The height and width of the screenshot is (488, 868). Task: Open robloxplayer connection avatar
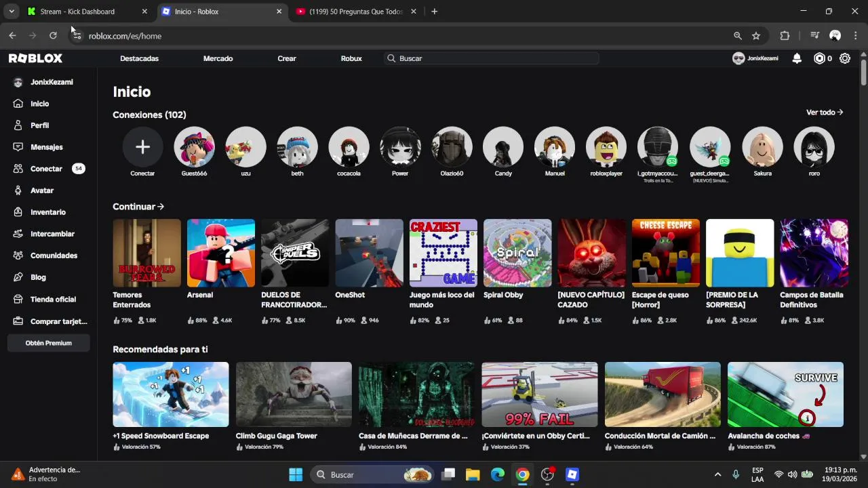click(x=606, y=147)
